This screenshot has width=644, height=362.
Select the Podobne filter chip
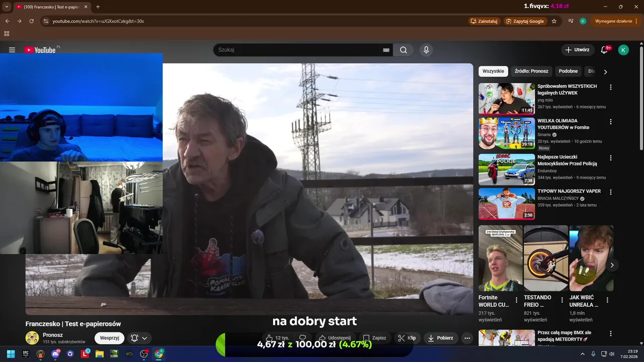point(569,71)
